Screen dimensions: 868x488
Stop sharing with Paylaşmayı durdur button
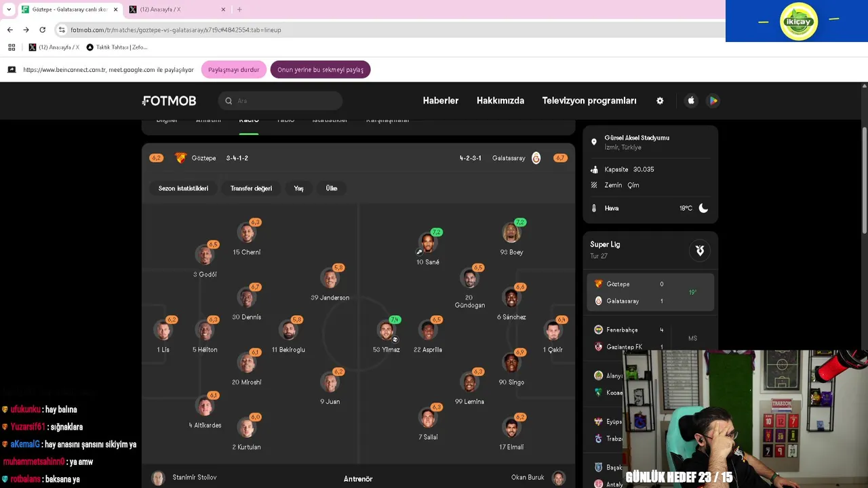click(x=233, y=70)
